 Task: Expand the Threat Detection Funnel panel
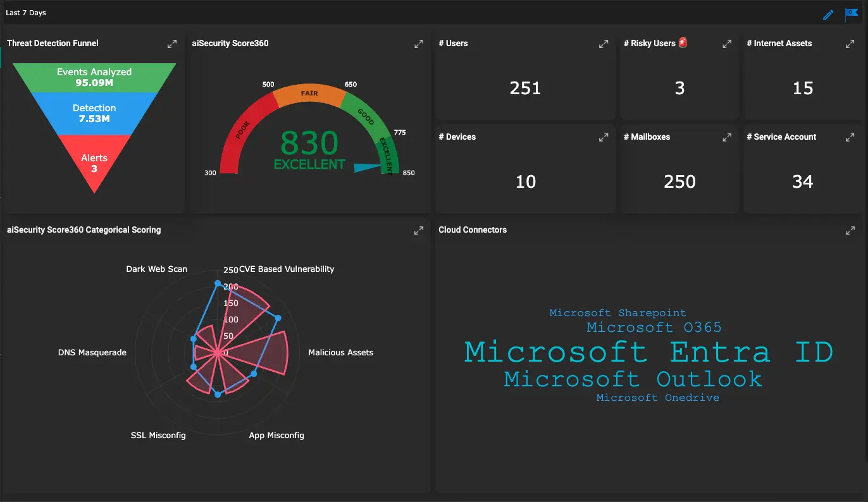[172, 44]
